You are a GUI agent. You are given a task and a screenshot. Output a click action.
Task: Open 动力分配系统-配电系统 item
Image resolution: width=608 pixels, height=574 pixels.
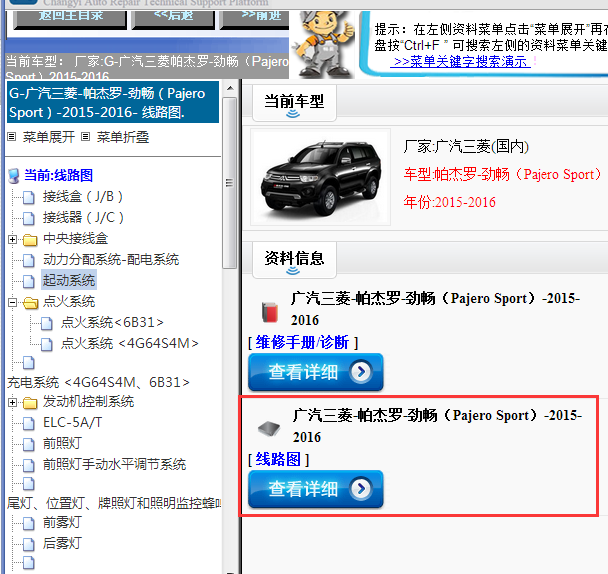(x=111, y=259)
